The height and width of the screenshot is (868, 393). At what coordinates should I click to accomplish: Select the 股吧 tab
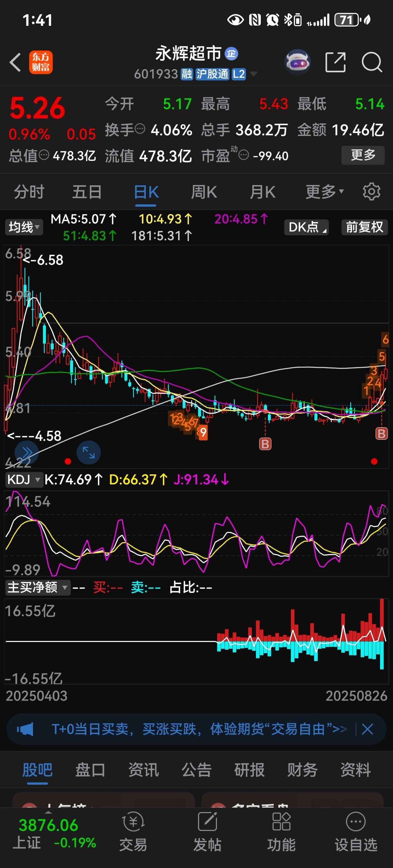pos(37,770)
